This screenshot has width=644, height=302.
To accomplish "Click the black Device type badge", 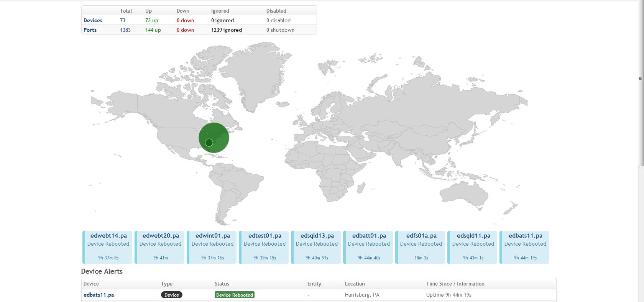I will pyautogui.click(x=171, y=295).
